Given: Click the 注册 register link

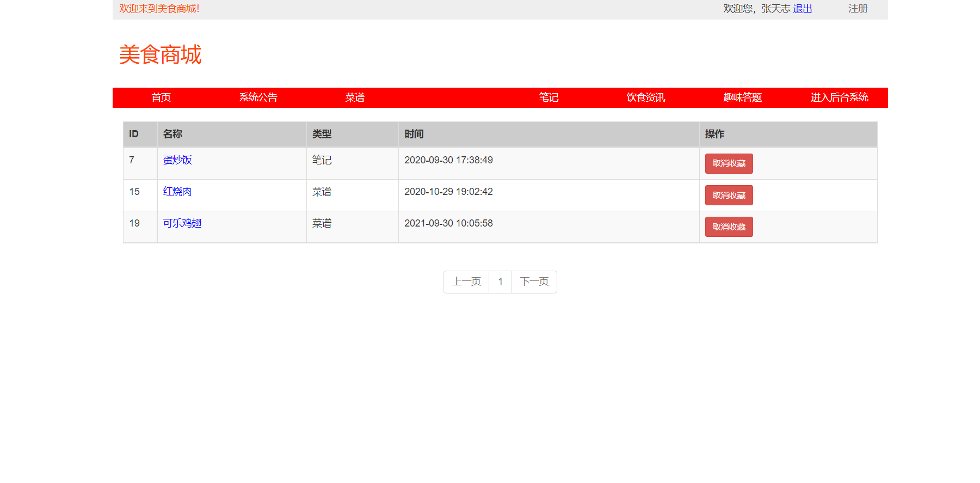Looking at the screenshot, I should point(858,9).
